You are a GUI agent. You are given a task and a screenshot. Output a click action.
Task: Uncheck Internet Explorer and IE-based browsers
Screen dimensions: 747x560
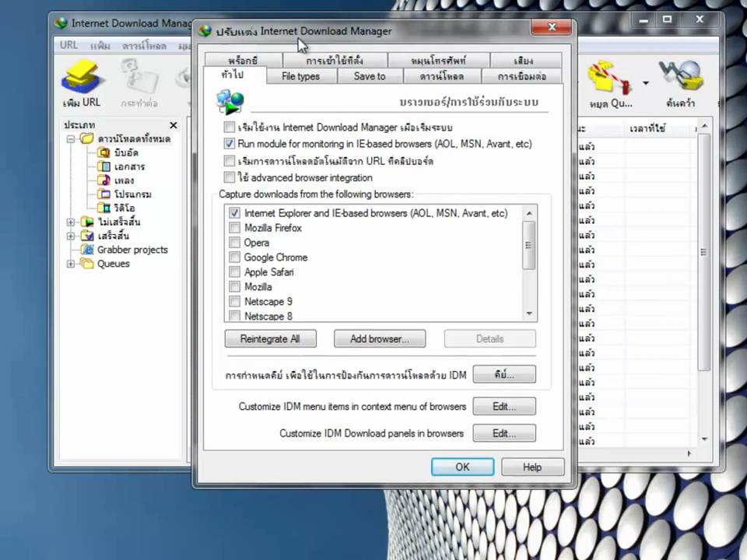234,213
